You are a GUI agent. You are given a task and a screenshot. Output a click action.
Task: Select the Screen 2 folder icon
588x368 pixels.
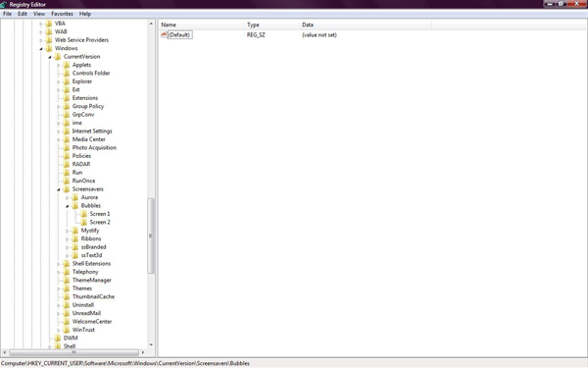tap(83, 222)
